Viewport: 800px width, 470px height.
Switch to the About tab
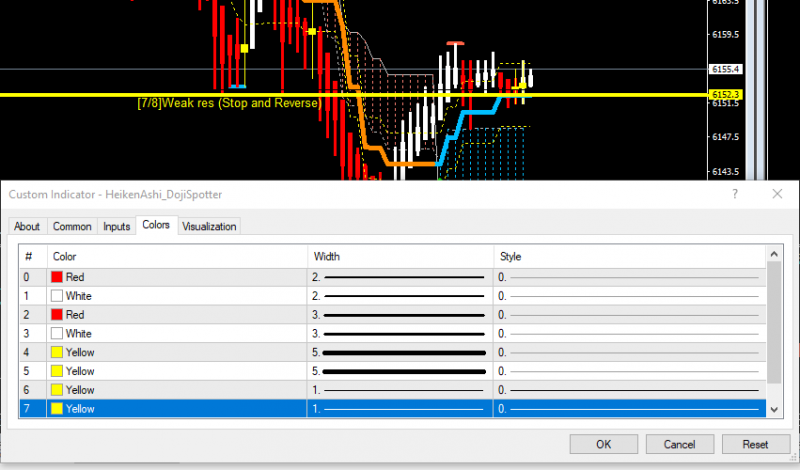[27, 226]
